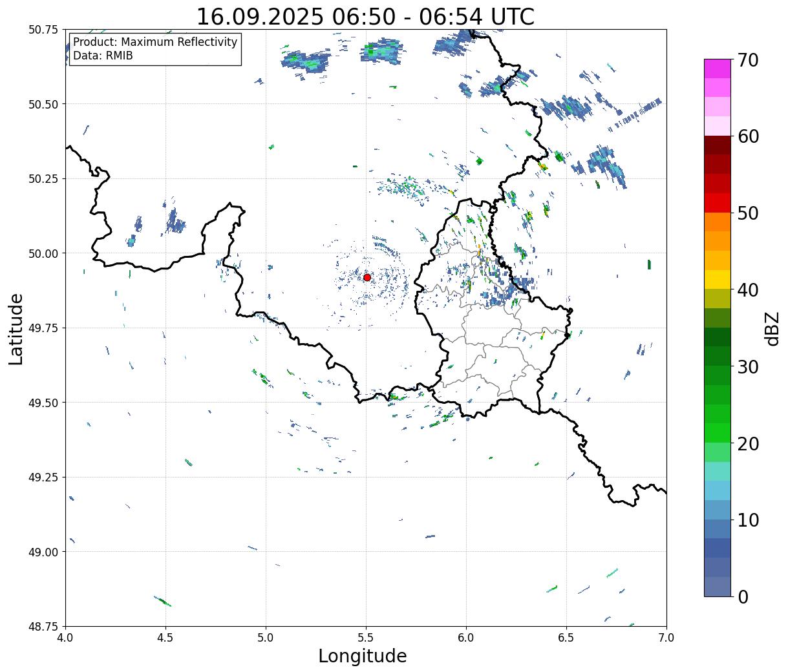Click the 6.5 longitude tick label
This screenshot has height=672, width=788.
(x=566, y=638)
